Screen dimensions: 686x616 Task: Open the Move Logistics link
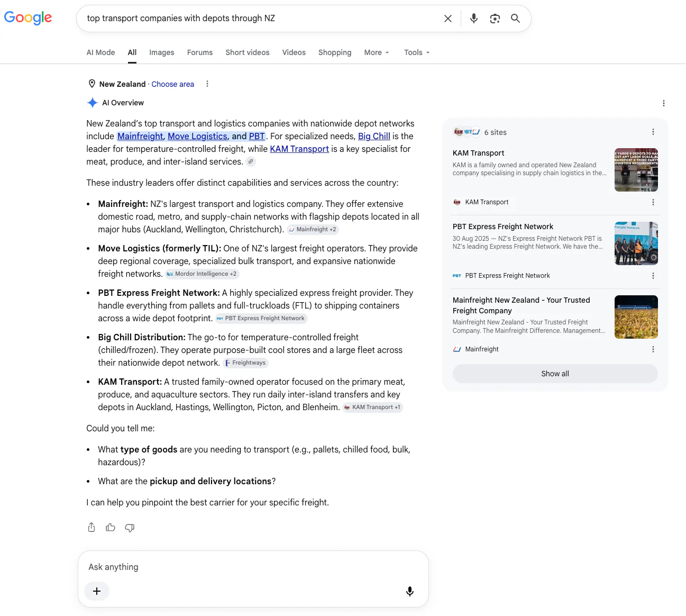(198, 136)
